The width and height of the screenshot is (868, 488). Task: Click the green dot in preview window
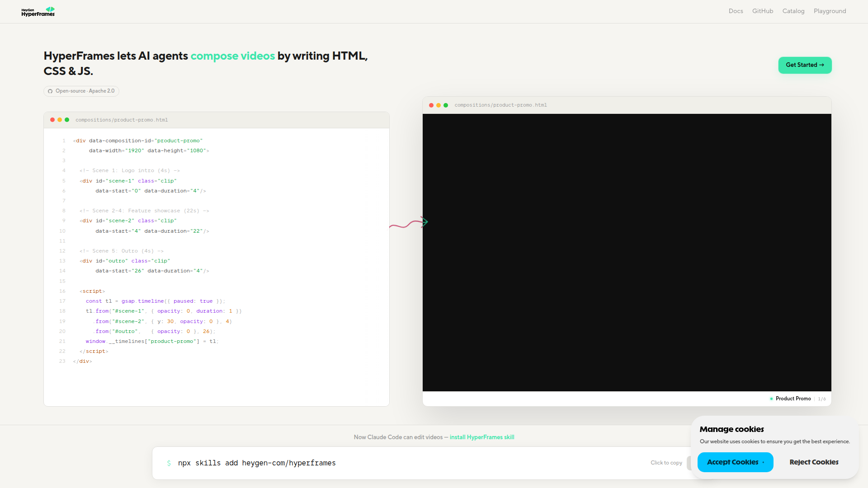click(446, 105)
